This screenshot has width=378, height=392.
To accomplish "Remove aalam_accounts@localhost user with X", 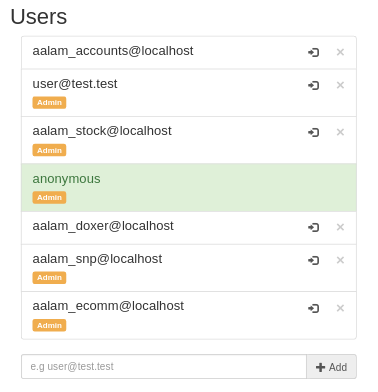I will click(x=340, y=52).
